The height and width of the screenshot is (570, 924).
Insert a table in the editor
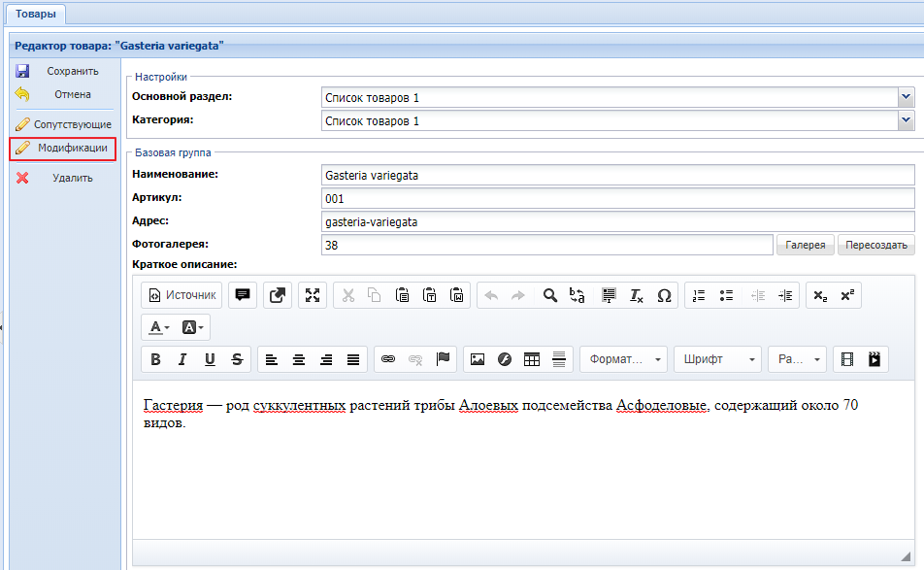coord(531,359)
